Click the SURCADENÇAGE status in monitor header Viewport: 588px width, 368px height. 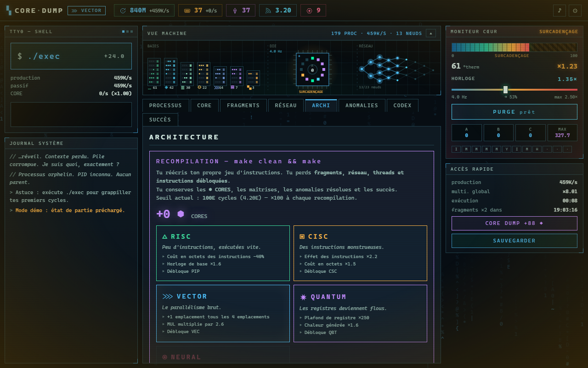click(x=559, y=32)
